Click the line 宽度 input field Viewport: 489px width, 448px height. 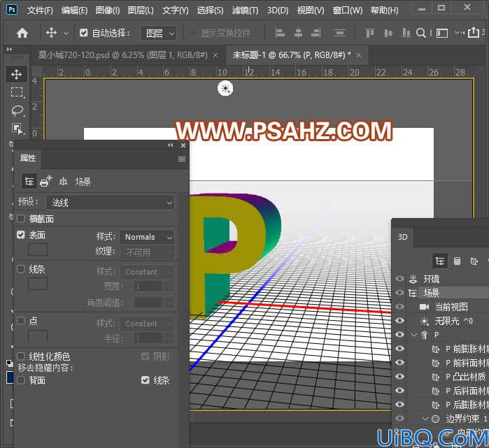tap(148, 286)
